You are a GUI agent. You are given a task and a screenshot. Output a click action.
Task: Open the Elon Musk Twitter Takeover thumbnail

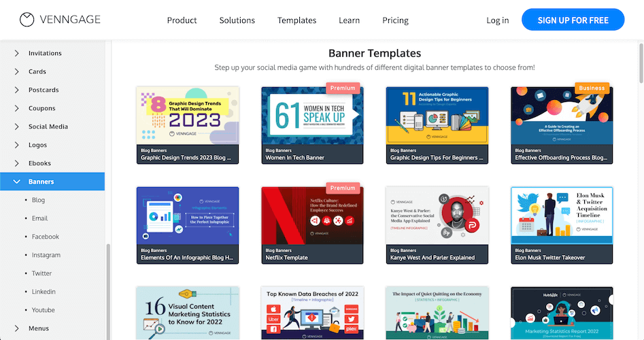pyautogui.click(x=562, y=216)
